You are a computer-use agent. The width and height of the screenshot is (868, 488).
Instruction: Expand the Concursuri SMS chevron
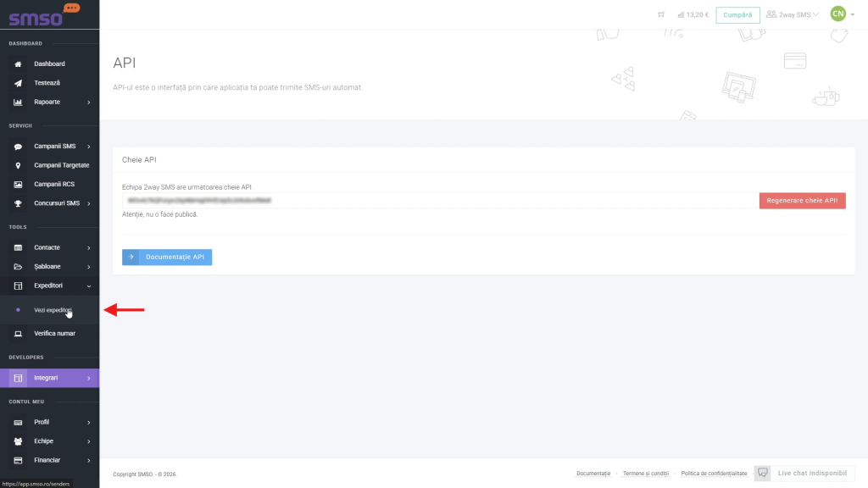tap(88, 203)
